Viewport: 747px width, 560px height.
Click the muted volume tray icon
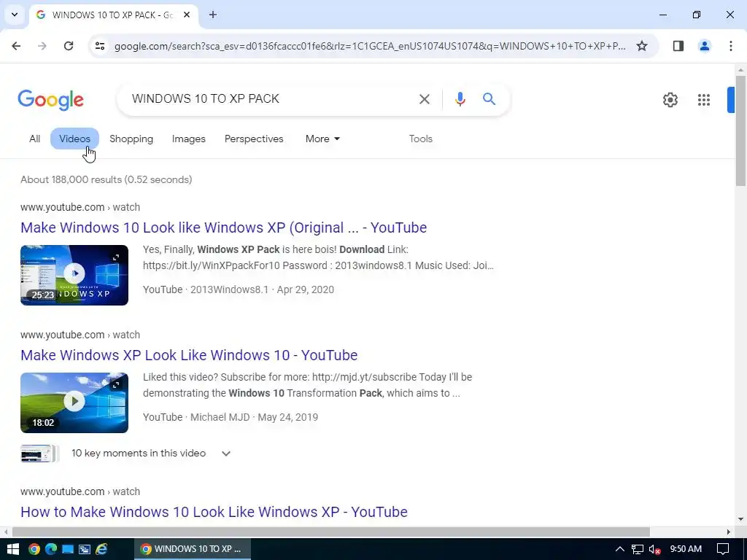tap(654, 549)
